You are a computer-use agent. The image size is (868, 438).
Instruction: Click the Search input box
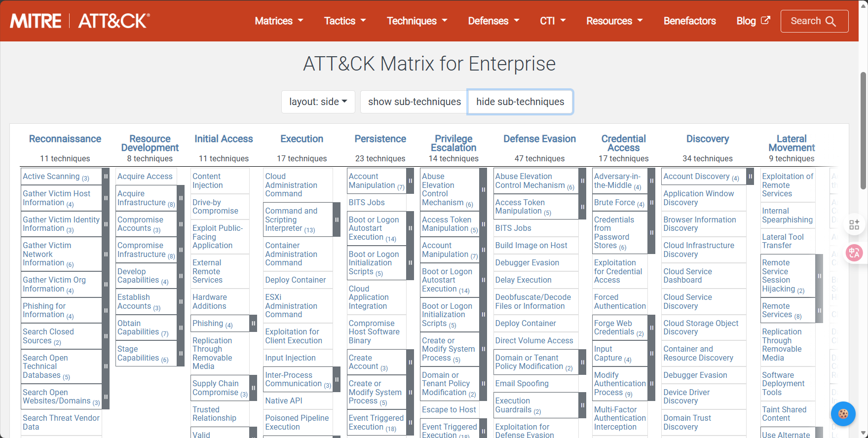coord(814,21)
